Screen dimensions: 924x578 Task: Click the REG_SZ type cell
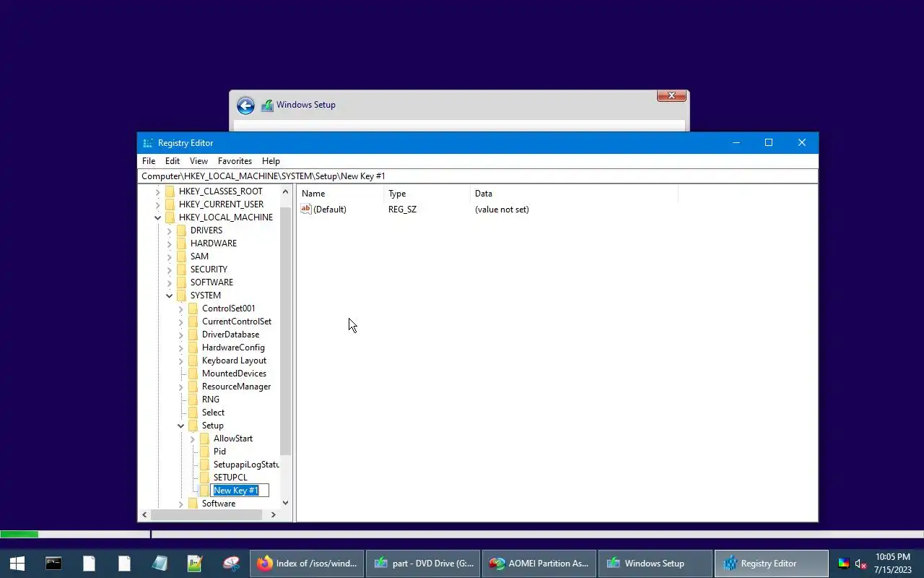click(x=402, y=210)
